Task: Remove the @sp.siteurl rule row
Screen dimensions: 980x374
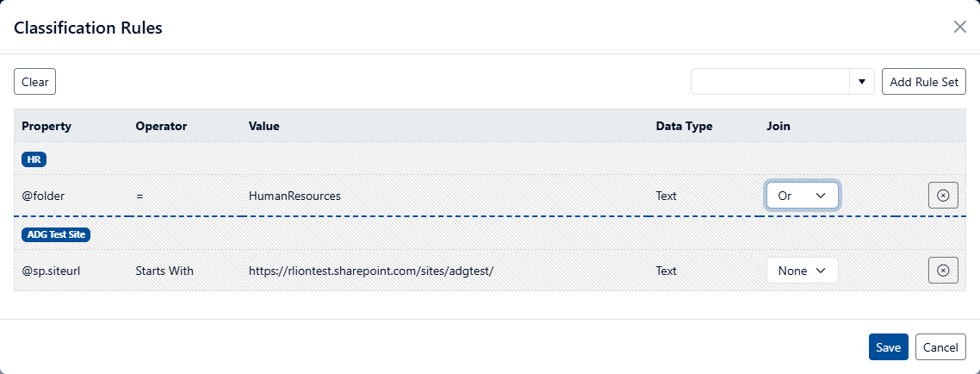Action: (x=943, y=271)
